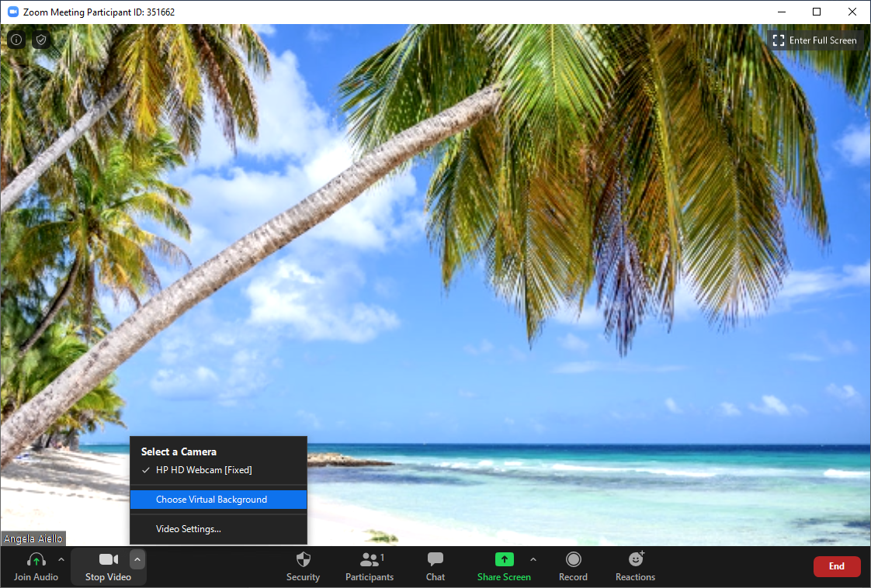Image resolution: width=871 pixels, height=588 pixels.
Task: Click the green Share Screen button
Action: tap(504, 567)
